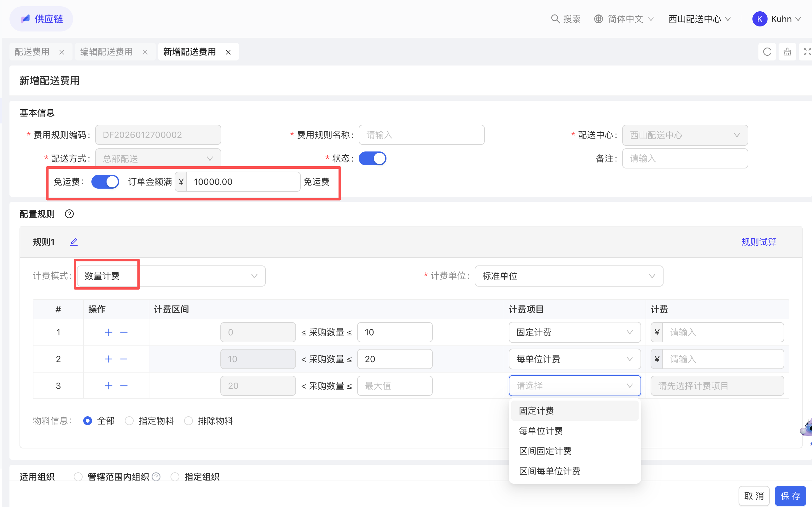Click the help icon next to 管辖范围内组织
812x507 pixels.
pyautogui.click(x=156, y=476)
